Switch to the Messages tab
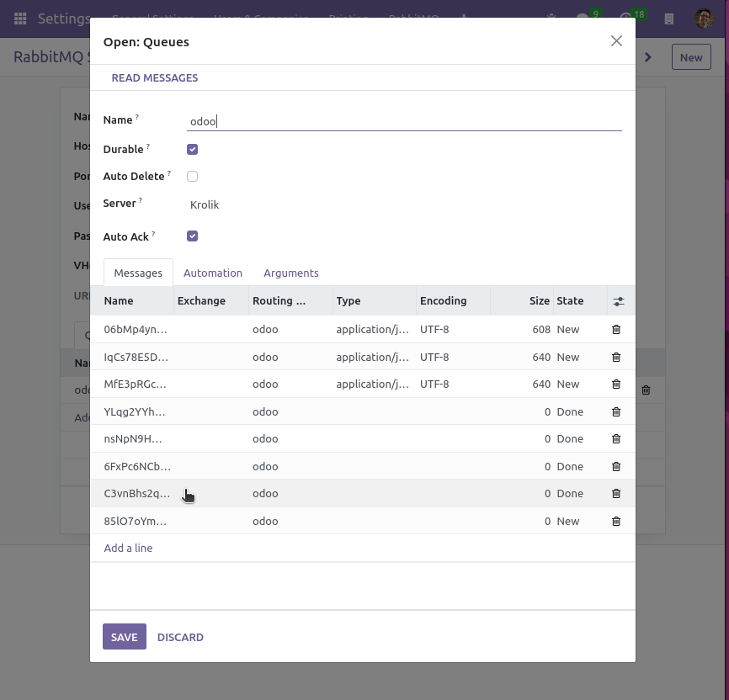 click(138, 273)
